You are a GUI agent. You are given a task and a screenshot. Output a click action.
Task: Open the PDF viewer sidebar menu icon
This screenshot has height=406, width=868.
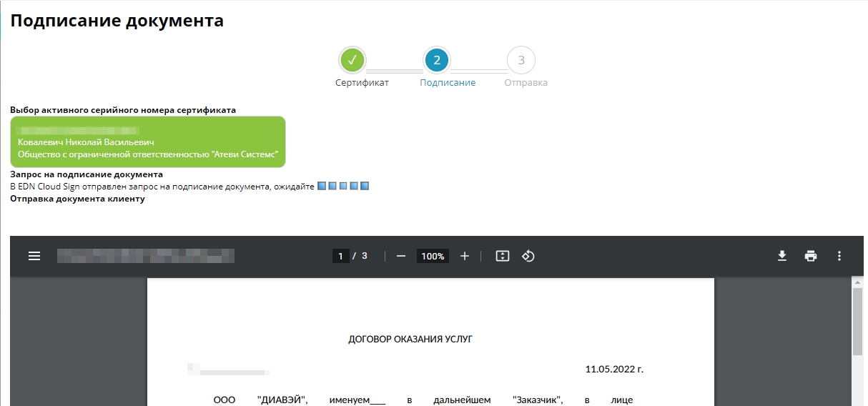click(34, 256)
